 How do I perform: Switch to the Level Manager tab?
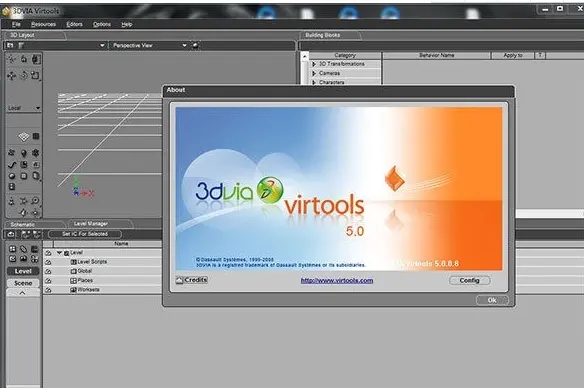pyautogui.click(x=100, y=223)
